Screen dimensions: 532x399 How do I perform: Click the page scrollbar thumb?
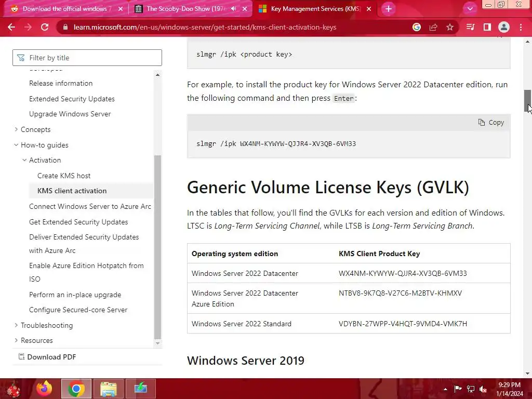(528, 101)
